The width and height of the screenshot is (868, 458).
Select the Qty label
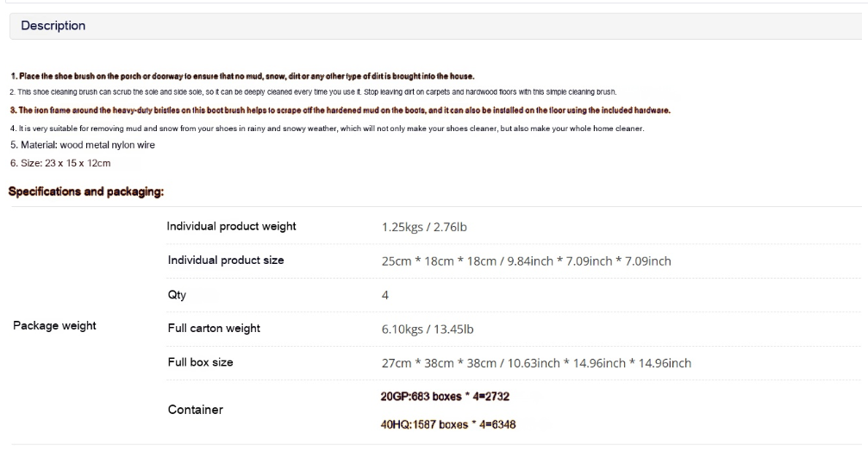(177, 295)
